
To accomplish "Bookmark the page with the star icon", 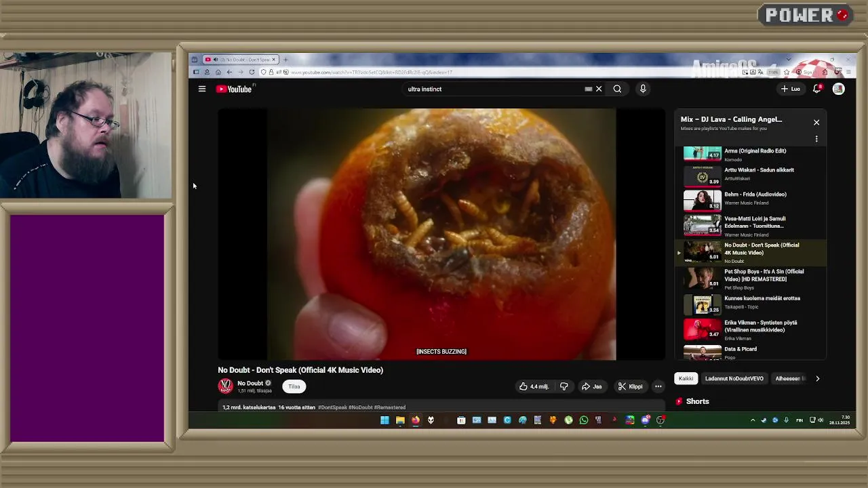I will pos(787,72).
